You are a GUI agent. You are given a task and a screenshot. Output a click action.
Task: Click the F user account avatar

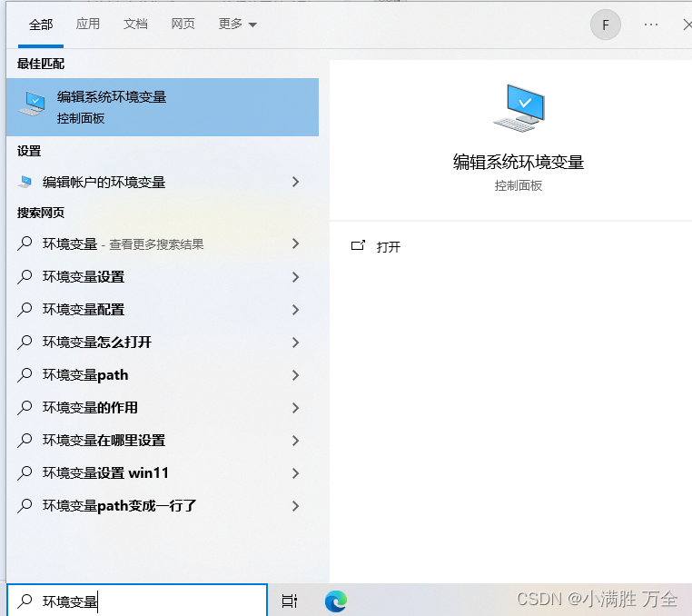coord(606,25)
